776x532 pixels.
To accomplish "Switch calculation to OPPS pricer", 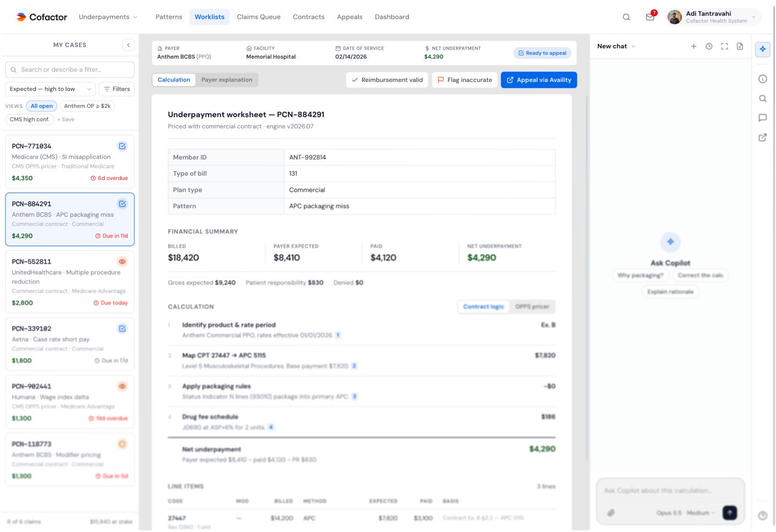I will pyautogui.click(x=532, y=307).
